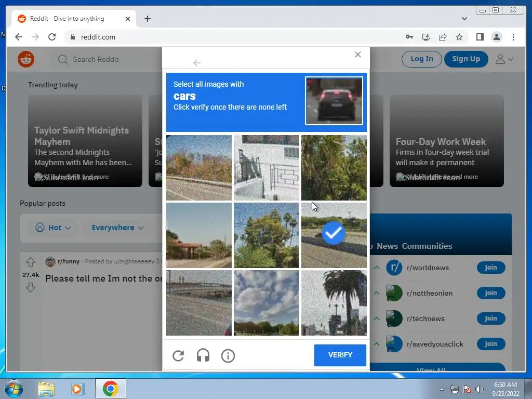Select the tile with trees and palm
This screenshot has width=532, height=399.
(x=267, y=235)
